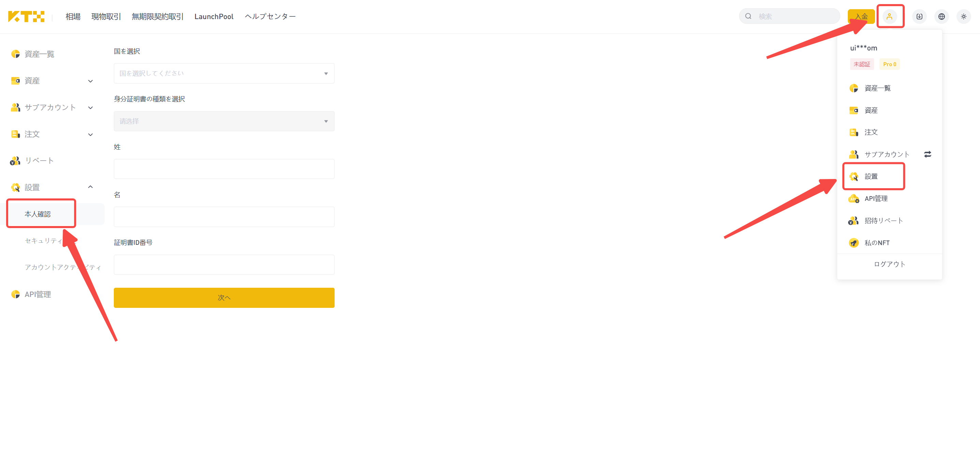Open the 国を選択 country dropdown
The width and height of the screenshot is (980, 449).
[224, 73]
